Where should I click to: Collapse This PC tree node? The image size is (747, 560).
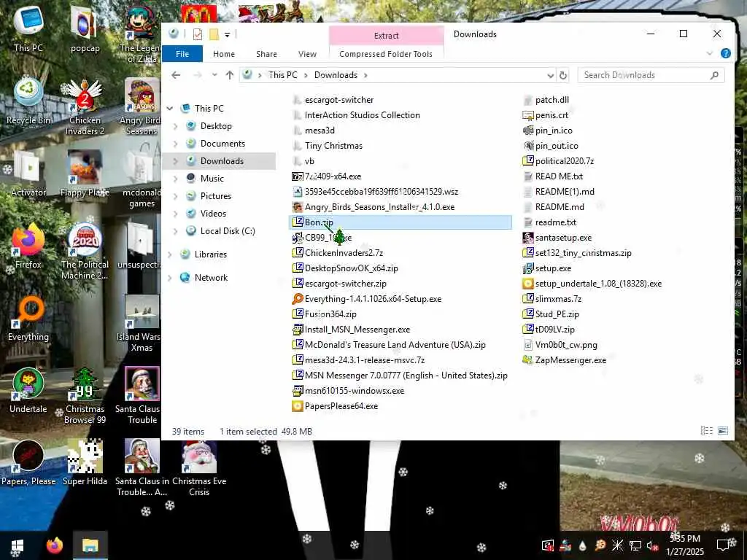click(x=170, y=109)
